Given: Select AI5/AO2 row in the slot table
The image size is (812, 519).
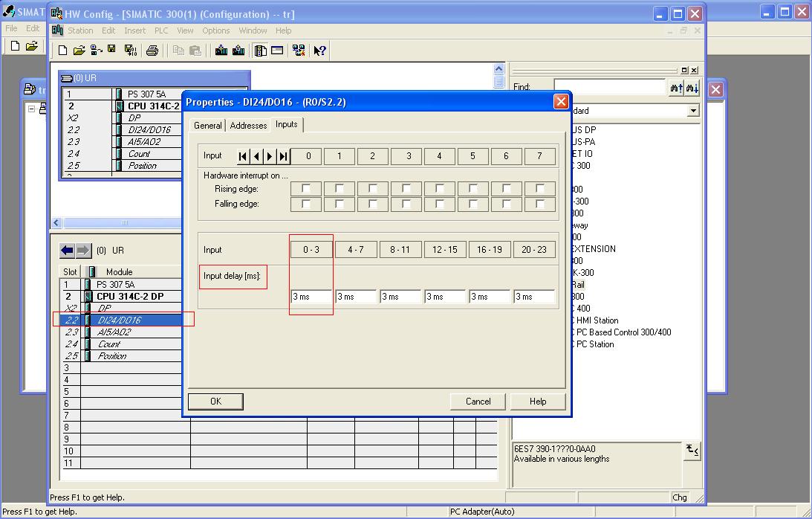Looking at the screenshot, I should pos(123,332).
